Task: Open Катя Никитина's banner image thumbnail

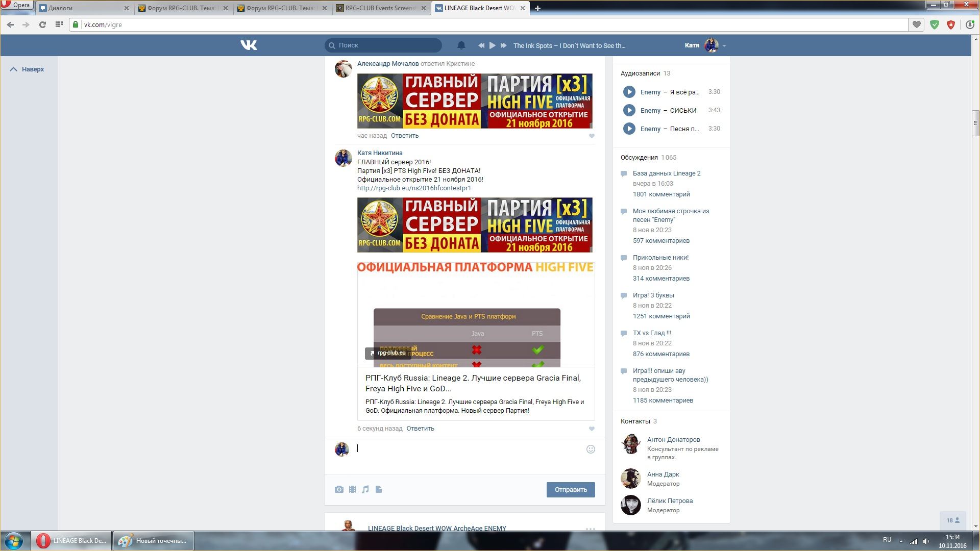Action: [475, 225]
